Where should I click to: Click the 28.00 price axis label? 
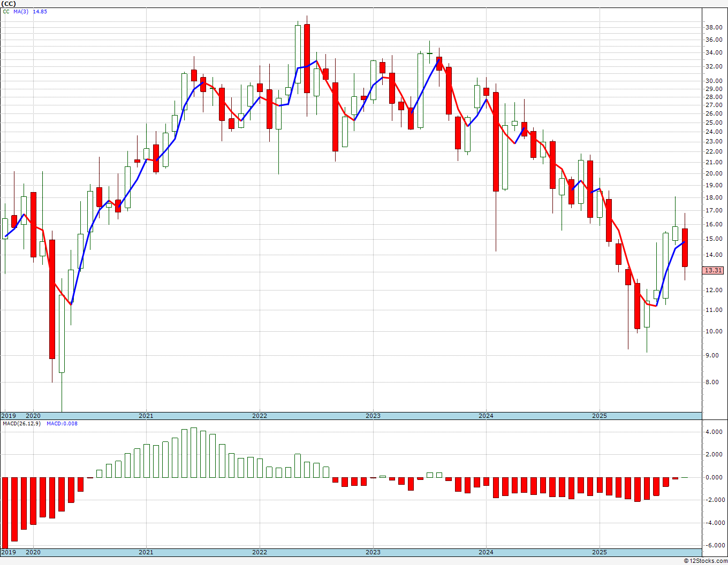pos(714,97)
